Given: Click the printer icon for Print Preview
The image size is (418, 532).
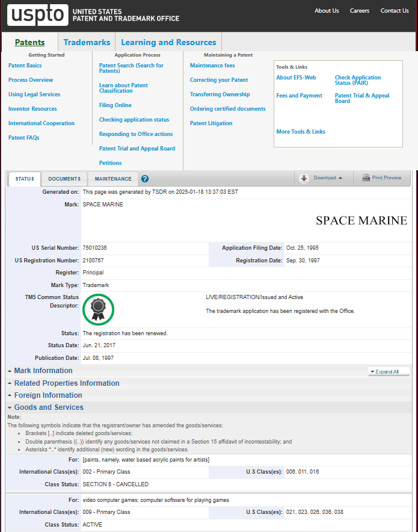Looking at the screenshot, I should tap(366, 178).
